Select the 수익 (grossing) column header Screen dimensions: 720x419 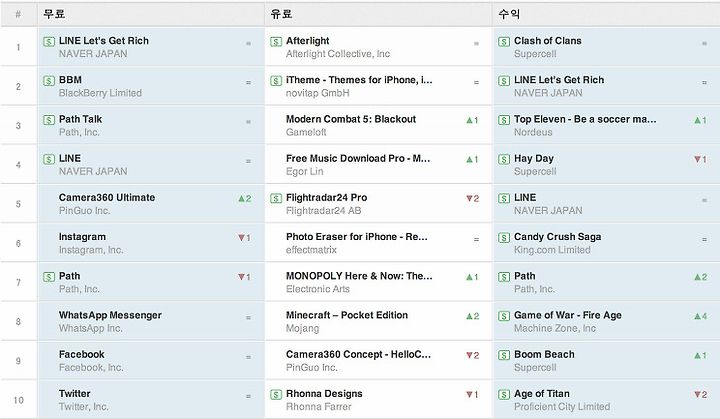click(606, 14)
